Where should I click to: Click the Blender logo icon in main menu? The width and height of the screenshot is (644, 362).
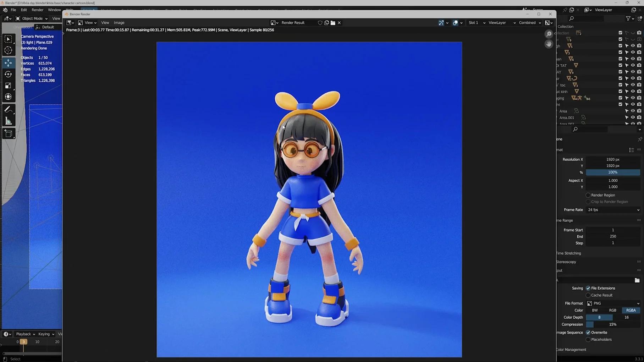pyautogui.click(x=5, y=10)
